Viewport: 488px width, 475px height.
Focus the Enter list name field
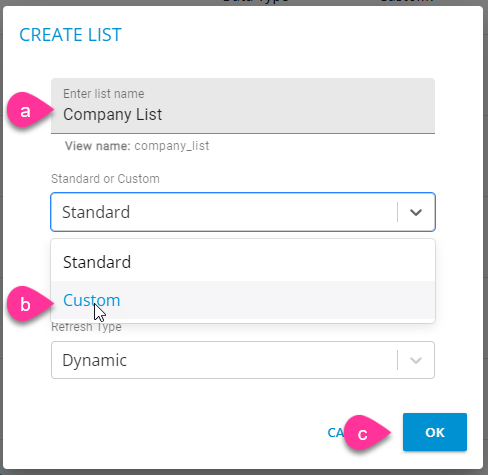coord(243,106)
